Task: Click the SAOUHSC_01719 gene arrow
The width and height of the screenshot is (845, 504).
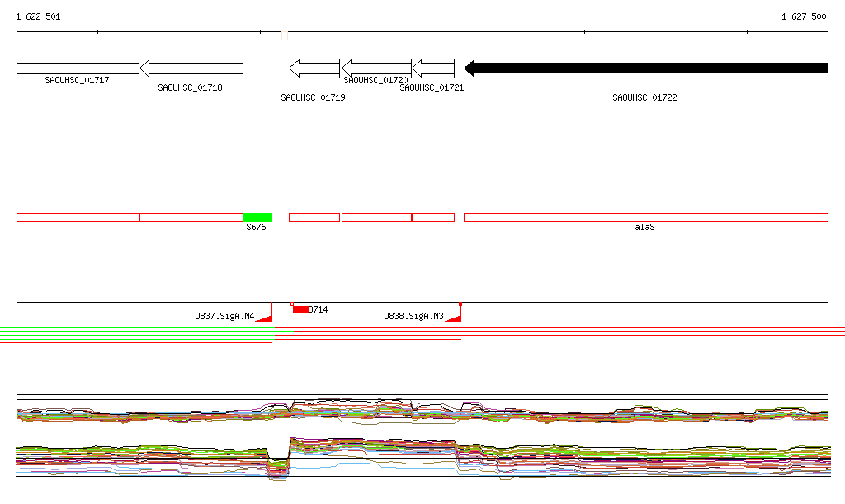Action: (314, 68)
